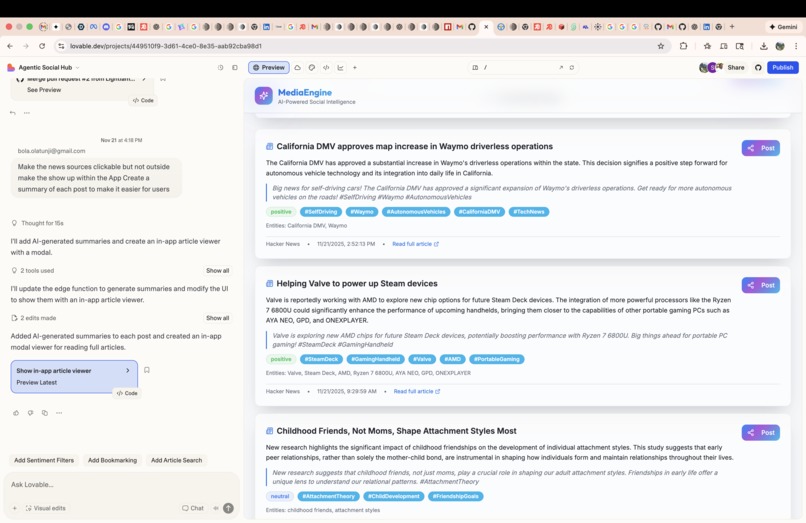806x523 pixels.
Task: Open the code view icon in toolbar
Action: pos(326,67)
